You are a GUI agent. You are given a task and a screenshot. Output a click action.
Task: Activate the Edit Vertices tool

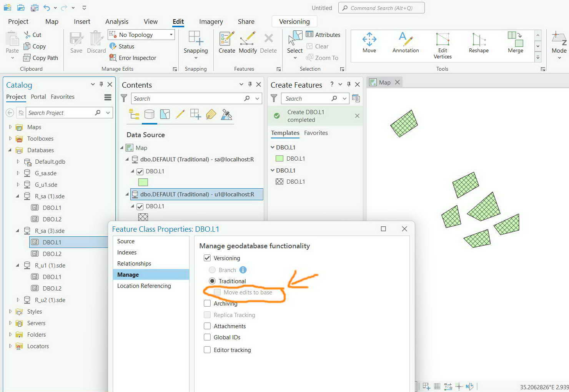443,43
